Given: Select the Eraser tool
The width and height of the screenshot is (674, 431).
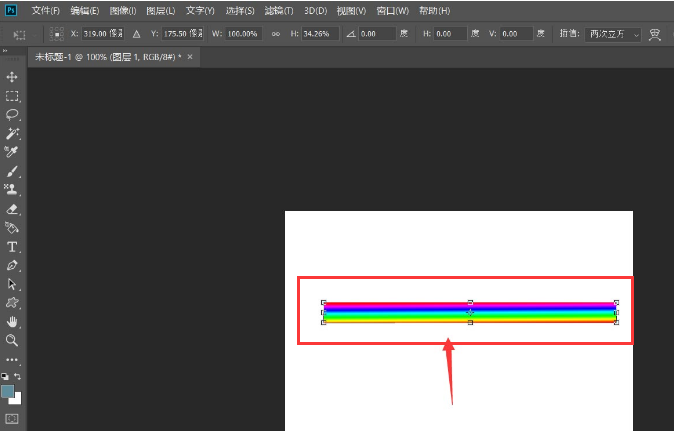Looking at the screenshot, I should [12, 209].
